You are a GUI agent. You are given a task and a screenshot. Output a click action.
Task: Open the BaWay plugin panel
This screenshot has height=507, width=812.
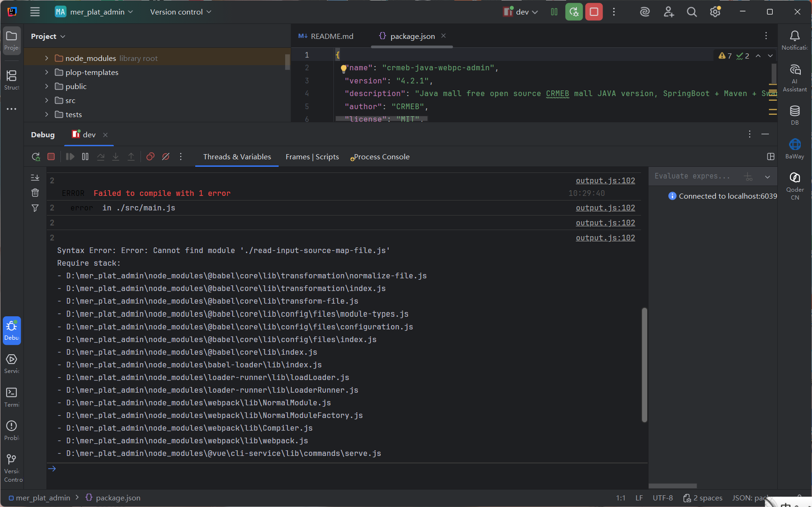pyautogui.click(x=795, y=149)
